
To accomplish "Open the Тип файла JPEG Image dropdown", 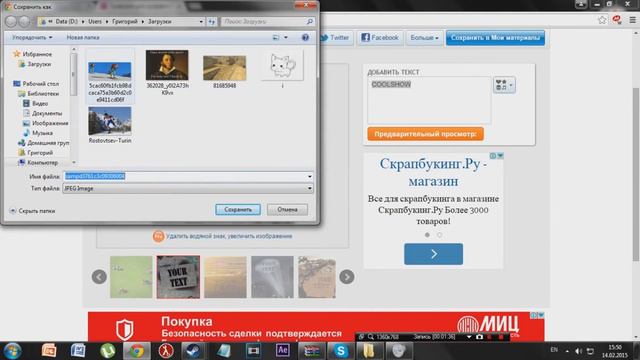I will point(188,188).
